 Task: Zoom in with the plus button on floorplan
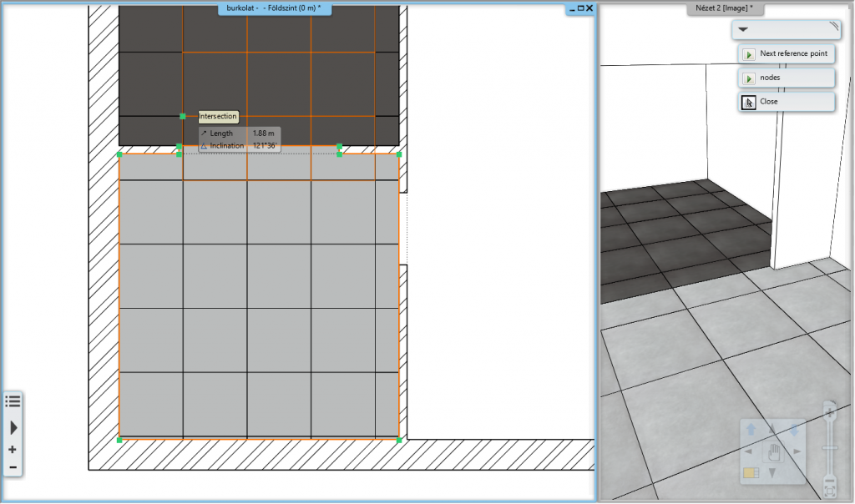13,450
